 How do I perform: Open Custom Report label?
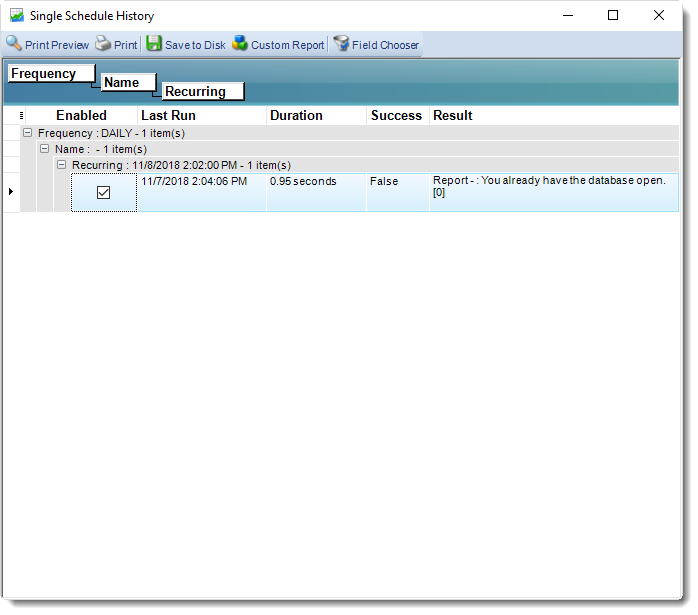click(288, 45)
